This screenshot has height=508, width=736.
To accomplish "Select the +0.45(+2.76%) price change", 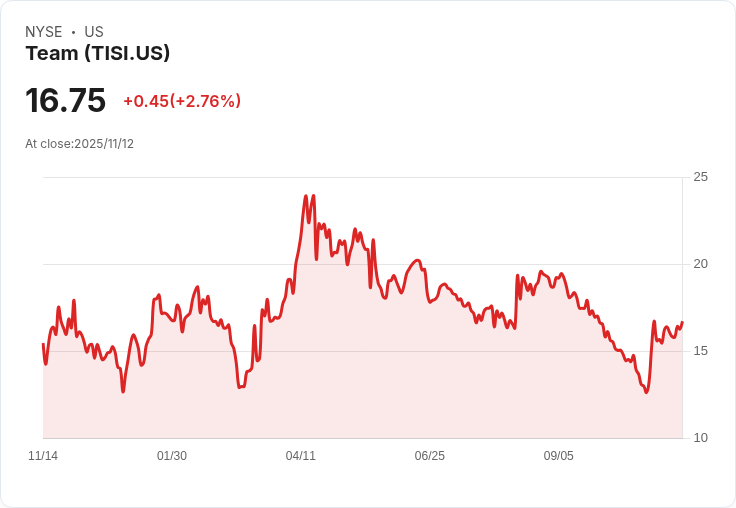I will 182,101.
